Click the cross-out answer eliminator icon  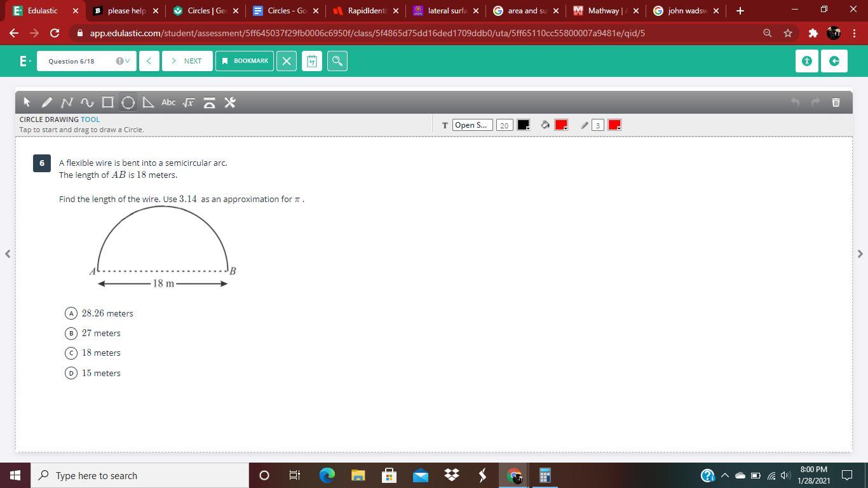(x=287, y=61)
